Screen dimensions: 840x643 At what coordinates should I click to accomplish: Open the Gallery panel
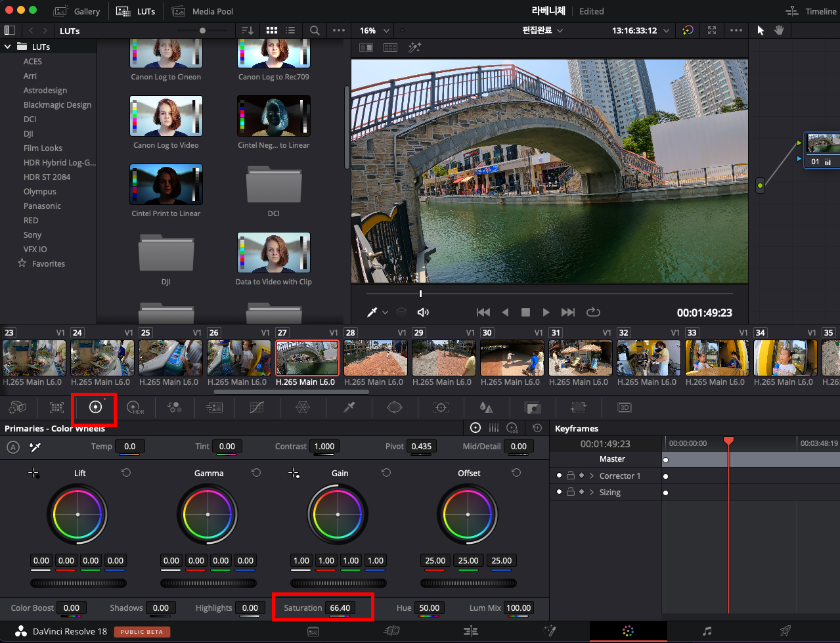coord(77,11)
